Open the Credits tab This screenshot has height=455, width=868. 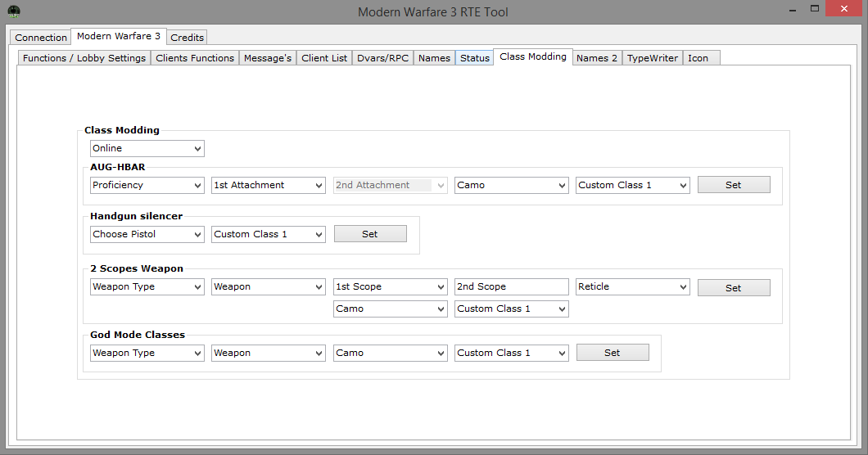pyautogui.click(x=188, y=38)
